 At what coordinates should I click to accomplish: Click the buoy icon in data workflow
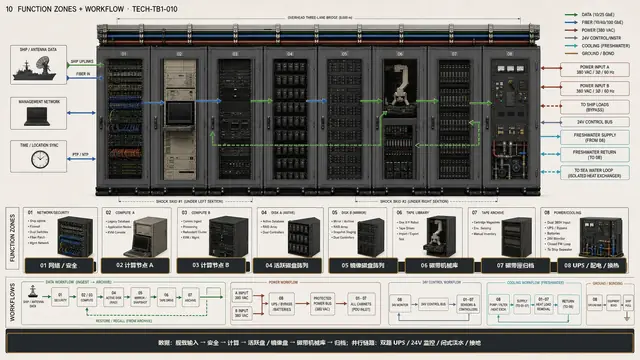coord(33,291)
